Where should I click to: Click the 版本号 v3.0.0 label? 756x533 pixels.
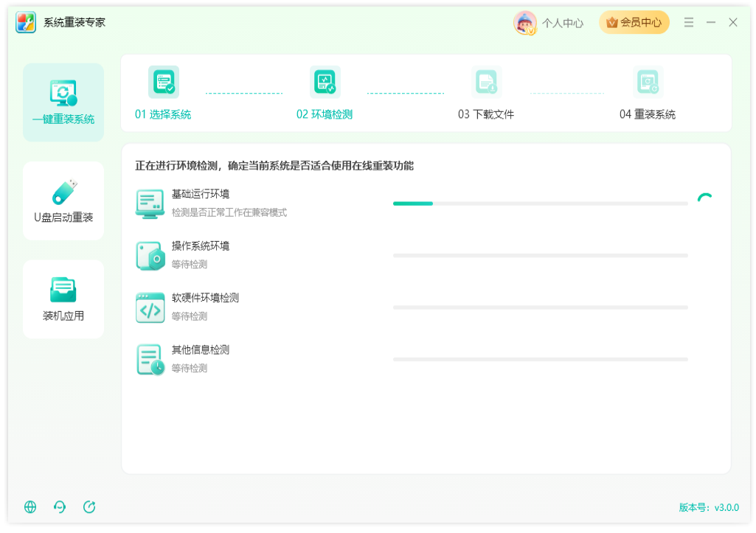click(x=709, y=507)
